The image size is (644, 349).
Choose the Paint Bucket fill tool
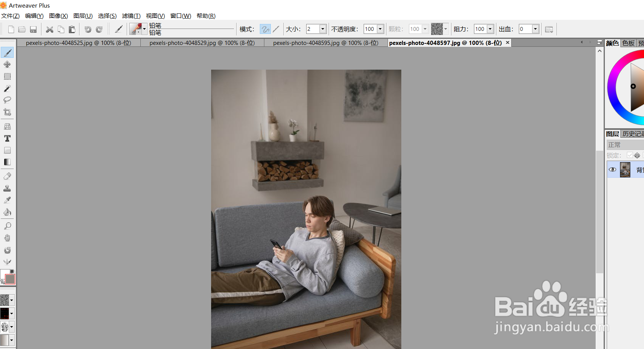[x=7, y=212]
